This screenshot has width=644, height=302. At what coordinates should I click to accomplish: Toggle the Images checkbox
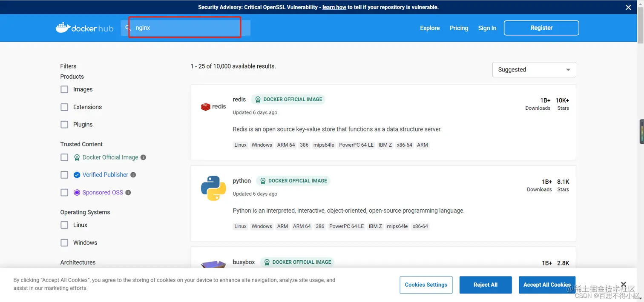point(64,89)
